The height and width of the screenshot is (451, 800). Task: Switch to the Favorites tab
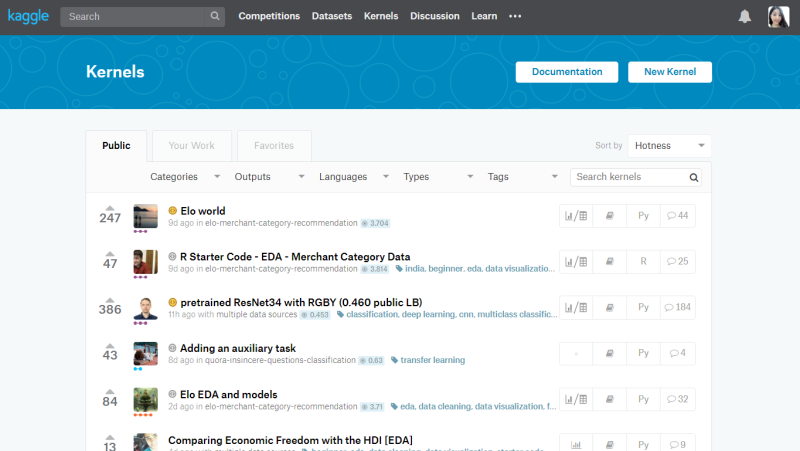[274, 146]
